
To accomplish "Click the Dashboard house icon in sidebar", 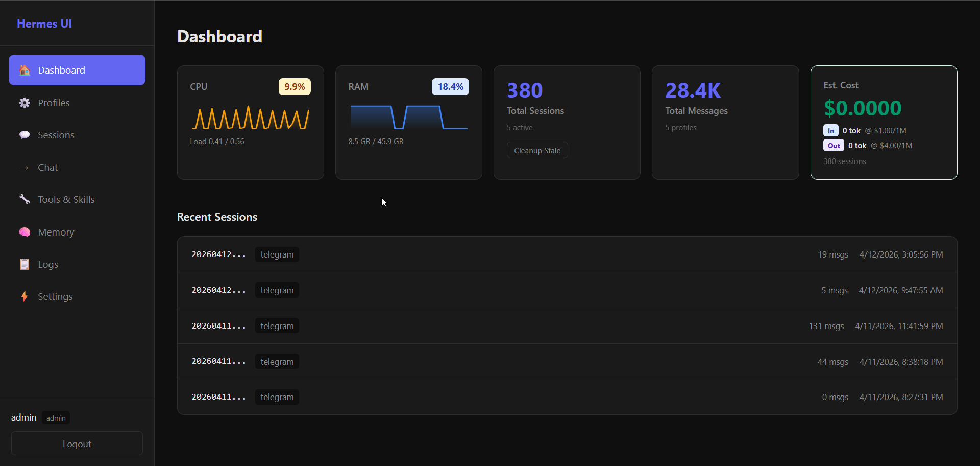I will click(24, 71).
